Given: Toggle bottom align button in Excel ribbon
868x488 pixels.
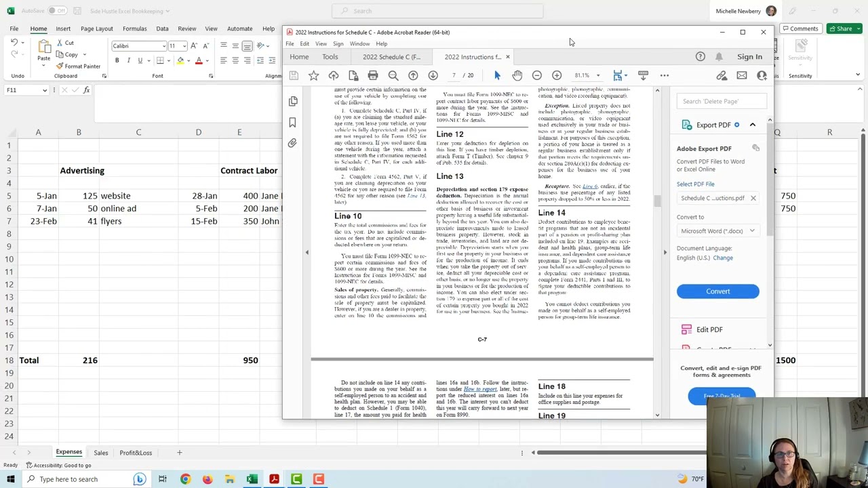Looking at the screenshot, I should [247, 45].
